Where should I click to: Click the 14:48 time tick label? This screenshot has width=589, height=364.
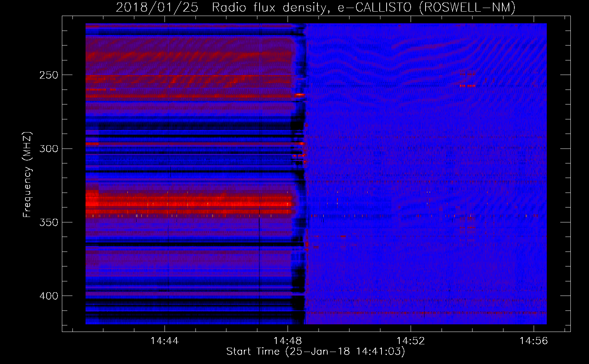coord(288,341)
